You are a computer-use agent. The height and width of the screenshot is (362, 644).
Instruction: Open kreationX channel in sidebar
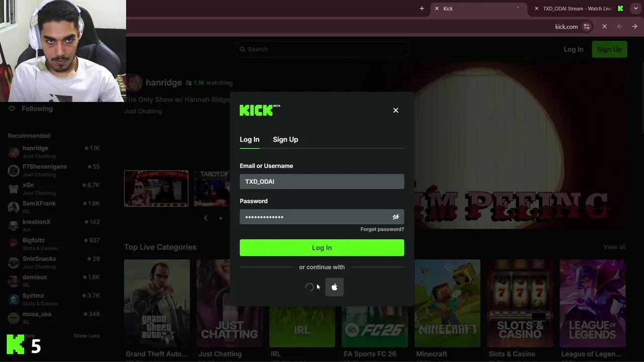[x=54, y=225]
